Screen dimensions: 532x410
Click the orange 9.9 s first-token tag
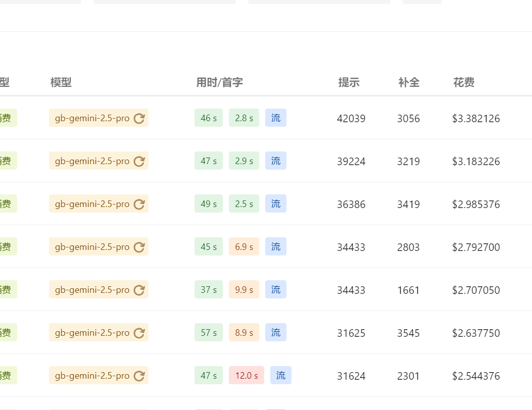pos(244,289)
